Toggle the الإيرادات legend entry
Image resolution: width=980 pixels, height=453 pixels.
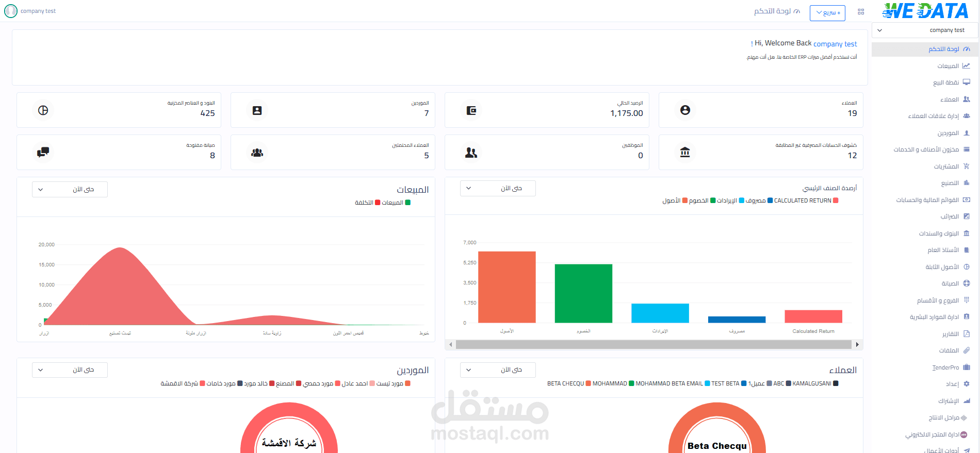(730, 200)
